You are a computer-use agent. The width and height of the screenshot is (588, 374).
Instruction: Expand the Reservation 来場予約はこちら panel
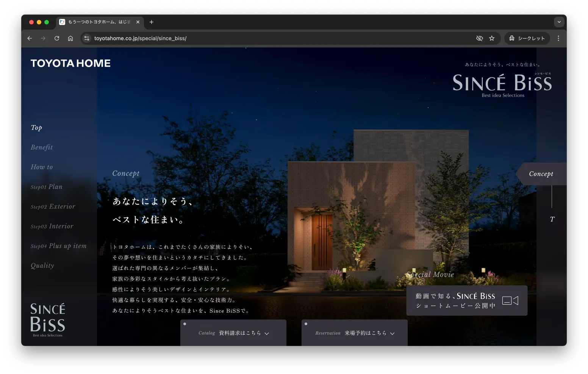(355, 333)
